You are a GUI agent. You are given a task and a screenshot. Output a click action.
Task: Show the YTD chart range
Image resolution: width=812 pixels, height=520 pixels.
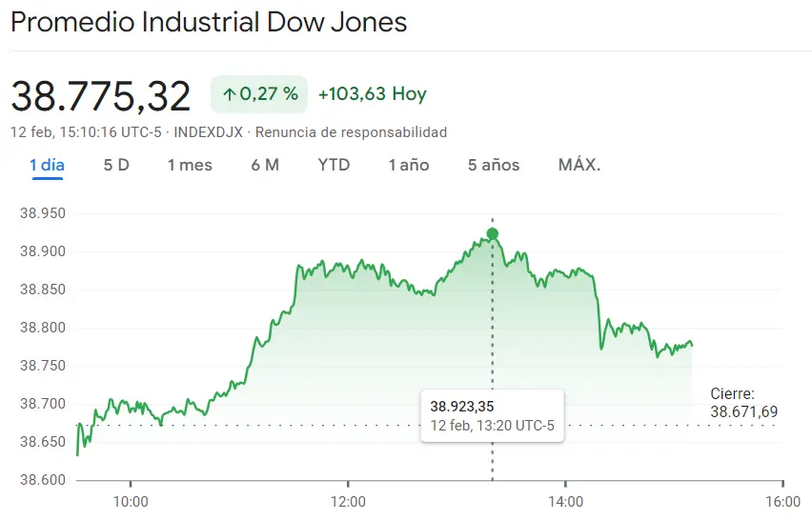click(x=334, y=165)
